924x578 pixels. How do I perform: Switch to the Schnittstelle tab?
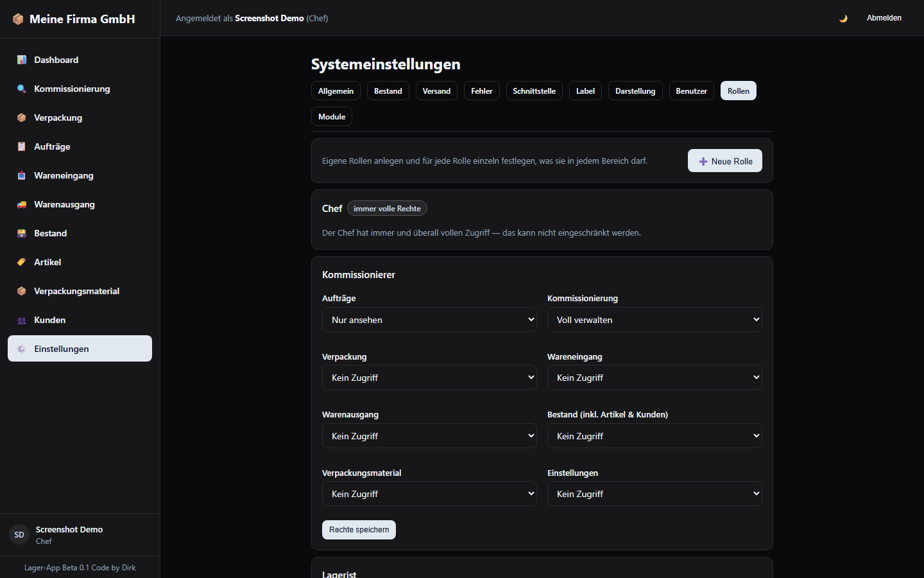tap(535, 91)
